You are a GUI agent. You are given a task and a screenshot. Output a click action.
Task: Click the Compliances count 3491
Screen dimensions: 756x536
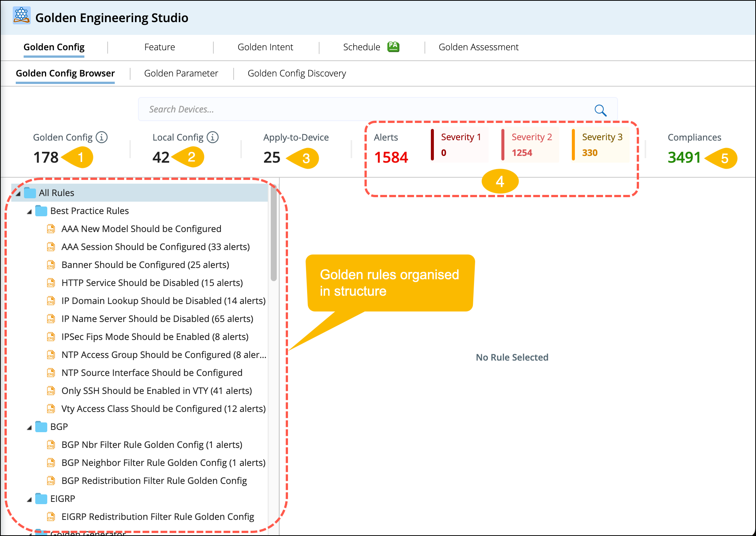pyautogui.click(x=684, y=157)
